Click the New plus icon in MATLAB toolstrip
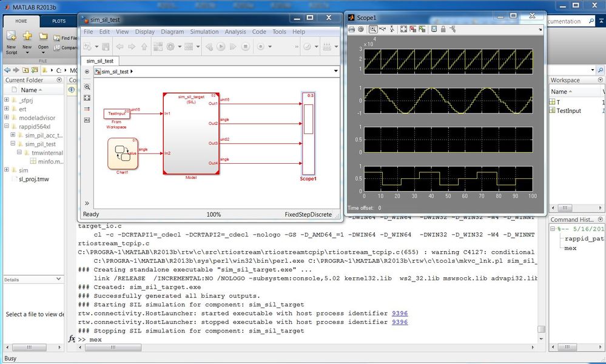The width and height of the screenshot is (606, 364). [27, 36]
